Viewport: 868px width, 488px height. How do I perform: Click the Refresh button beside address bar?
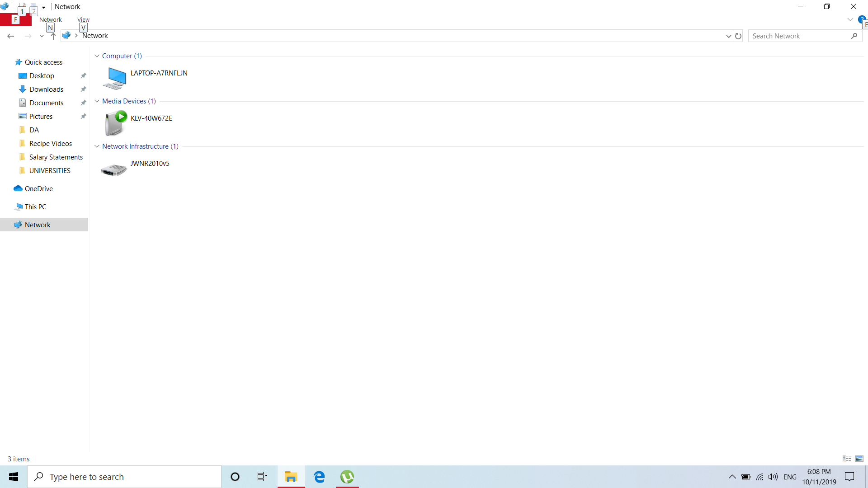pyautogui.click(x=738, y=36)
